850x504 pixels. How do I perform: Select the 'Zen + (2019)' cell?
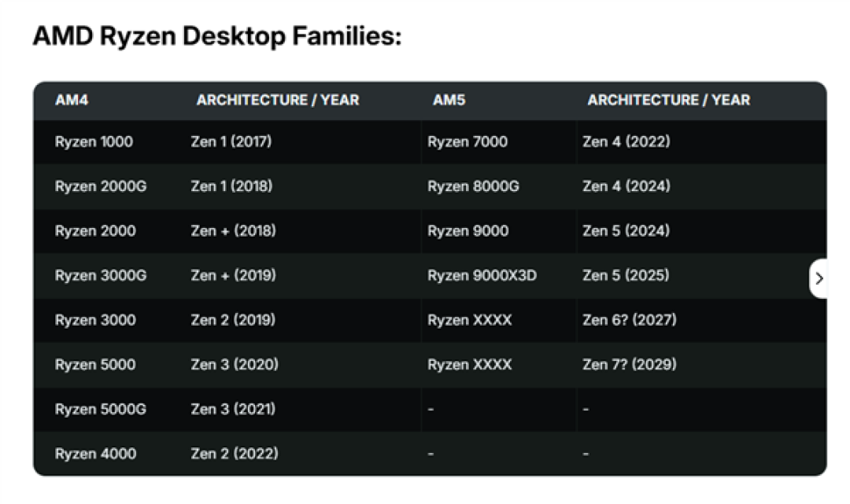point(233,275)
